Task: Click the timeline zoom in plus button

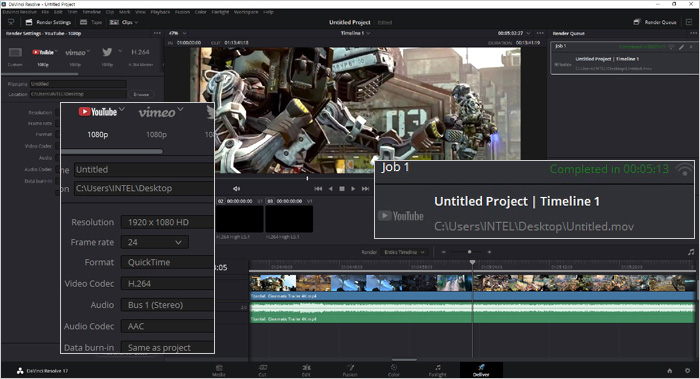Action: click(x=489, y=252)
